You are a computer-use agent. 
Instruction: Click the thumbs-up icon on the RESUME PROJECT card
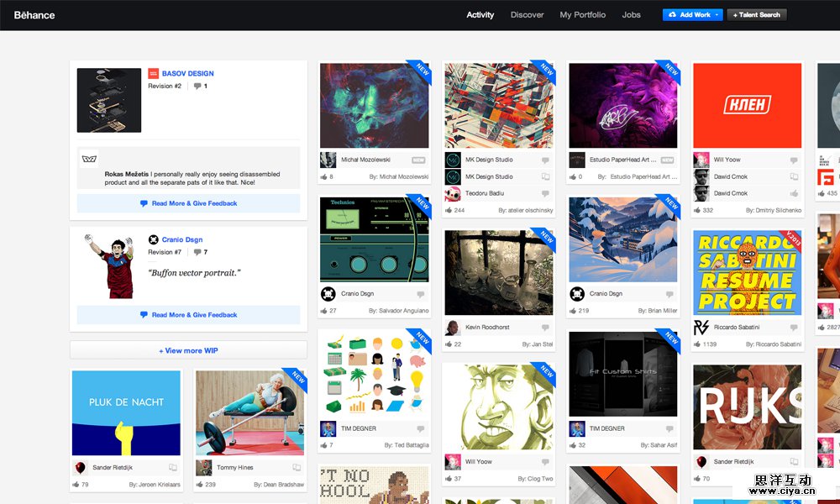696,344
